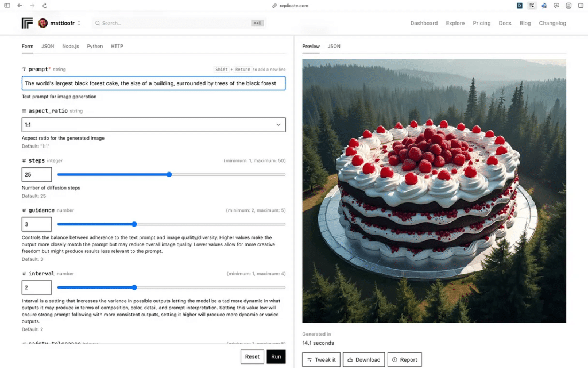Click the interval number input showing 2

36,287
